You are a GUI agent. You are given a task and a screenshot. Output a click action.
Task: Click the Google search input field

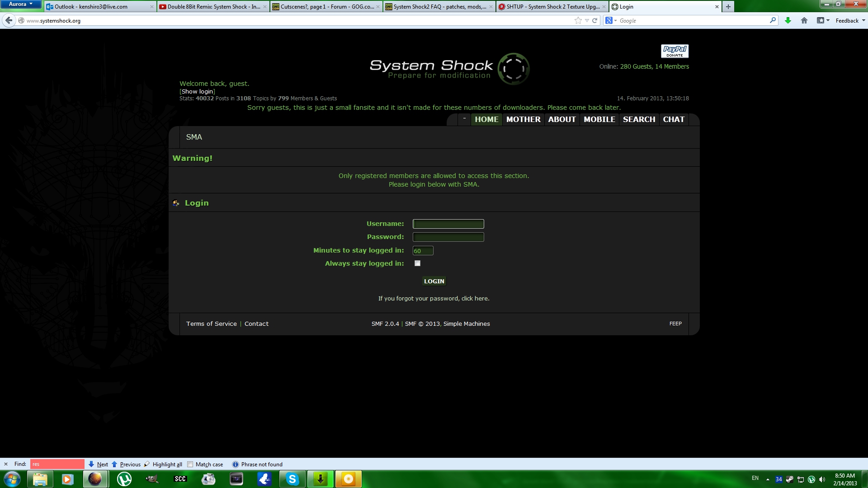(694, 20)
